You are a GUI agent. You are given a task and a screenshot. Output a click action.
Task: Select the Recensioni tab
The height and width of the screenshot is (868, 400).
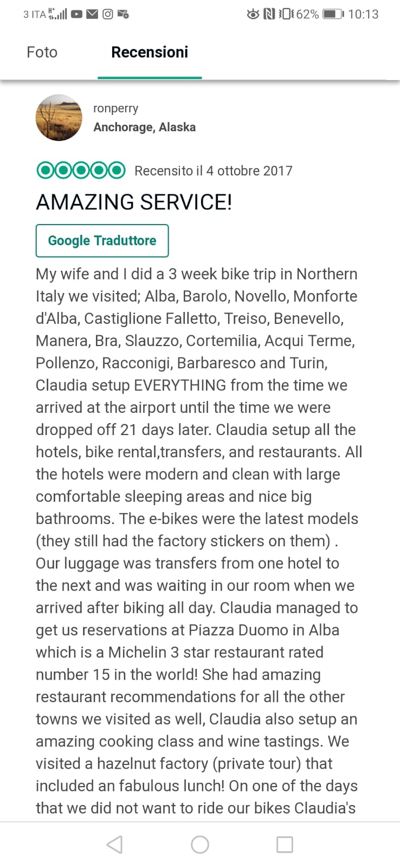pos(150,52)
